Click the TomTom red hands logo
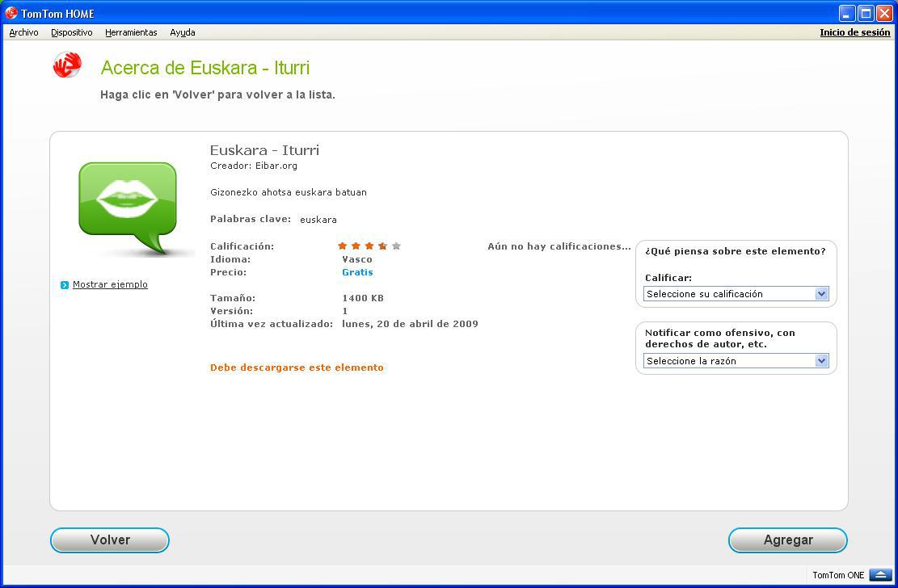Screen dimensions: 898x588 click(67, 65)
